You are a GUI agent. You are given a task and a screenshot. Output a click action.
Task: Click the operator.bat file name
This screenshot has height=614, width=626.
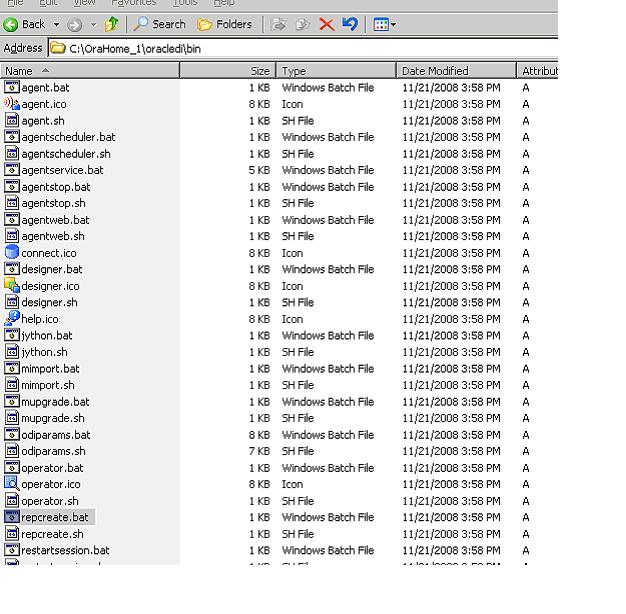point(52,468)
